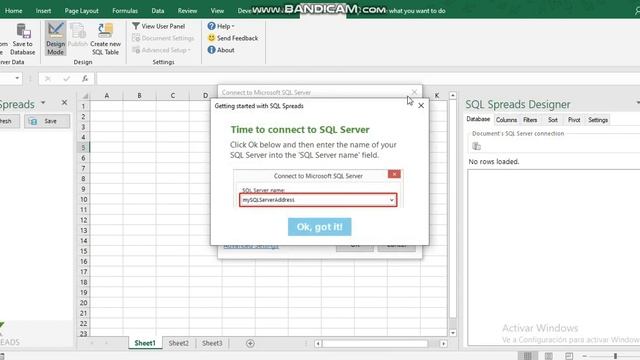Select column C header
640x360 pixels.
pos(173,96)
